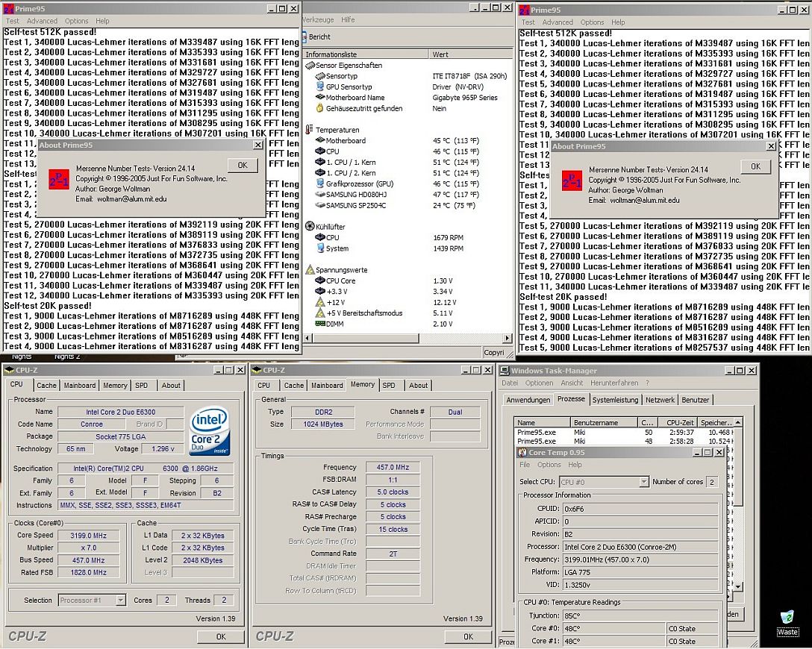The image size is (812, 649).
Task: Click the sensor list horizontal scrollbar left arrow
Action: click(x=307, y=338)
